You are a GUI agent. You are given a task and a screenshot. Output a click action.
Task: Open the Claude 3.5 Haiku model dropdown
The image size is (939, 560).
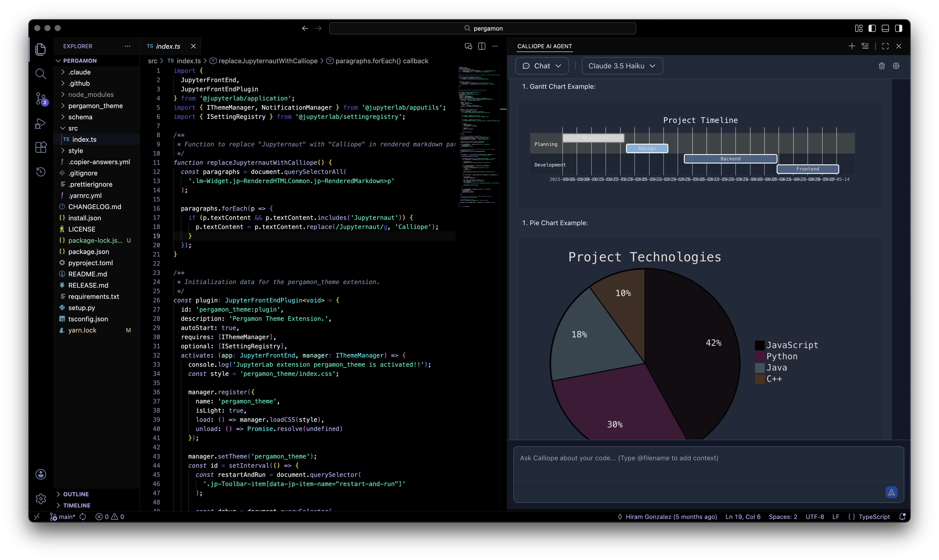tap(622, 66)
